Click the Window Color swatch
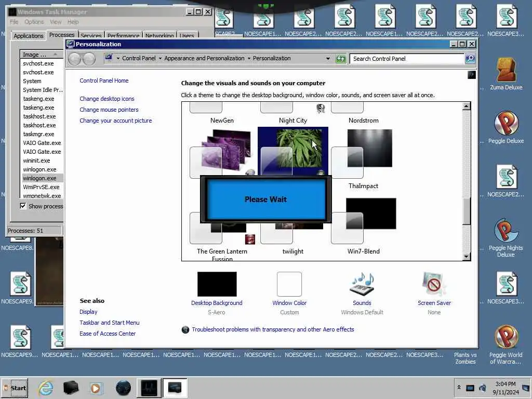The image size is (532, 399). point(289,284)
